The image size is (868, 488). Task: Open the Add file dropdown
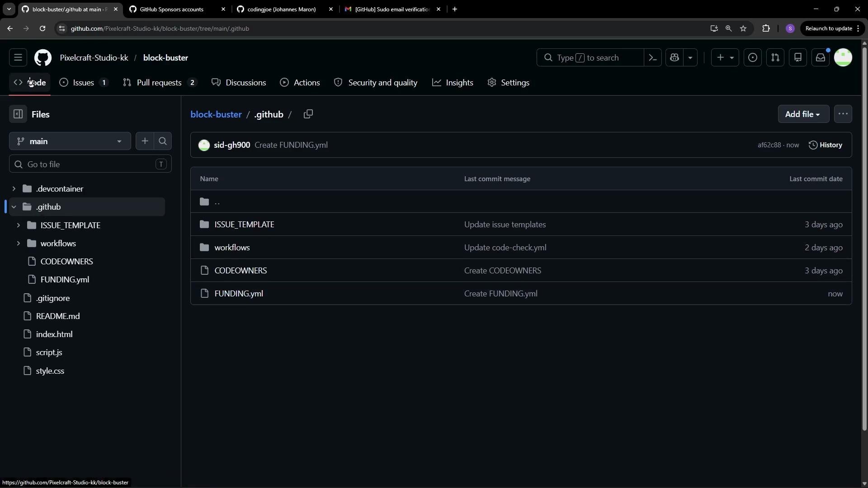(803, 114)
